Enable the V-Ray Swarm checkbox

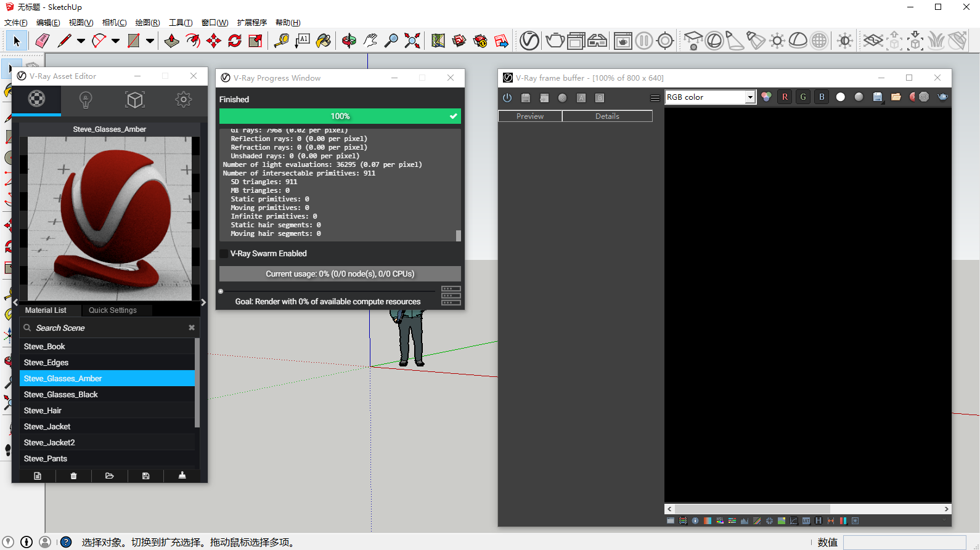(x=224, y=254)
